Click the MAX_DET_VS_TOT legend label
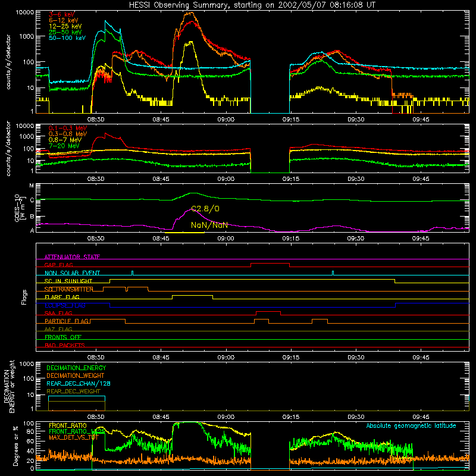The height and width of the screenshot is (476, 476). click(x=74, y=437)
